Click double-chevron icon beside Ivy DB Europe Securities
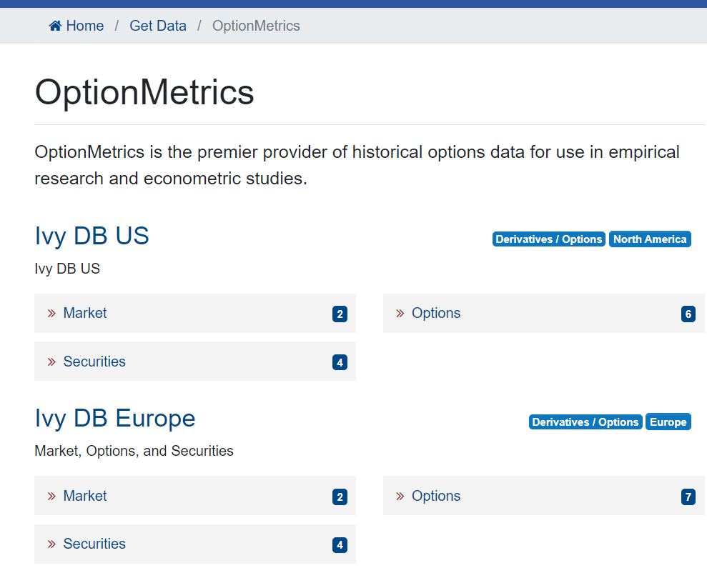707x588 pixels. coord(51,544)
